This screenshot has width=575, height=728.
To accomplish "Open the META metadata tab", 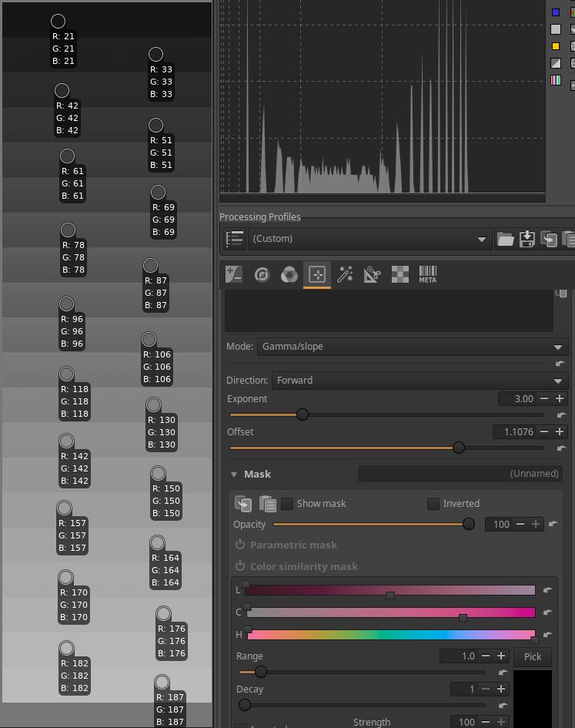I will tap(427, 274).
